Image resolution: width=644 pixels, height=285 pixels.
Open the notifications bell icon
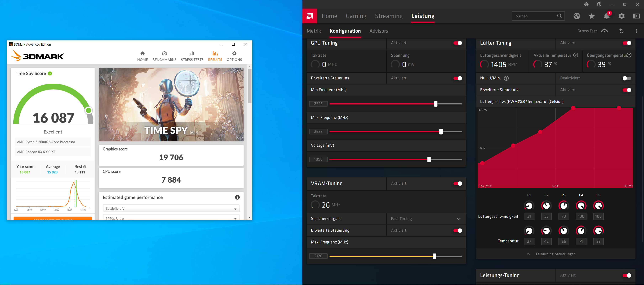point(606,16)
